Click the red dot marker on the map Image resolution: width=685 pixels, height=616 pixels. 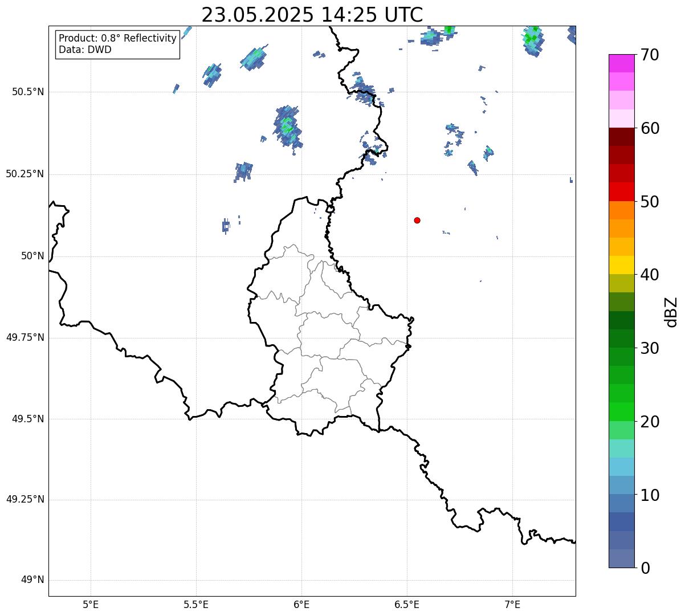417,220
